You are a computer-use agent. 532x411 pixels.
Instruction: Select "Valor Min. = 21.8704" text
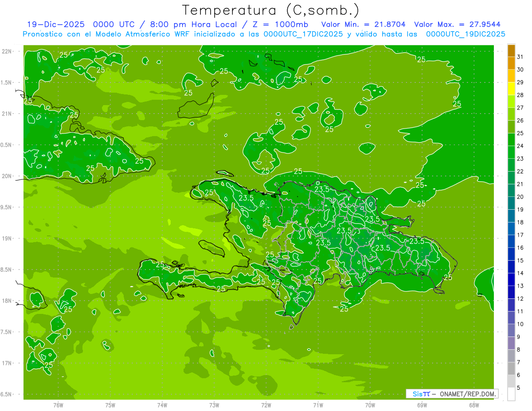click(364, 24)
